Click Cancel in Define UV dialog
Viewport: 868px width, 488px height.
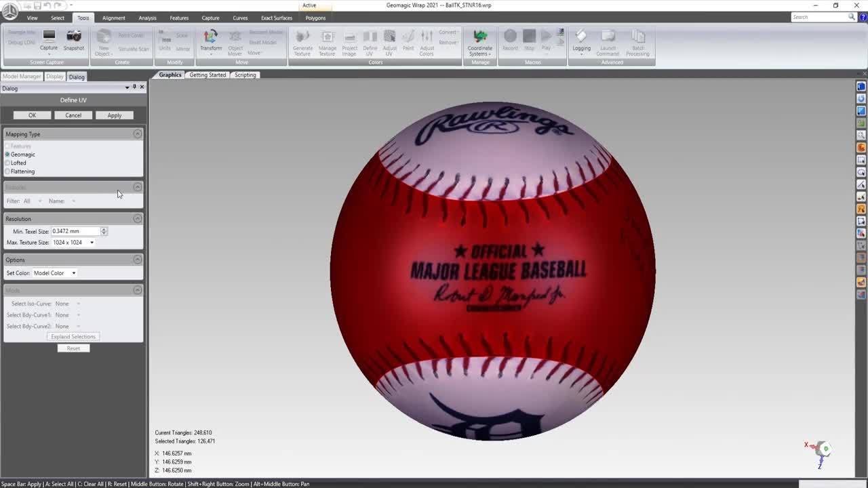(73, 115)
